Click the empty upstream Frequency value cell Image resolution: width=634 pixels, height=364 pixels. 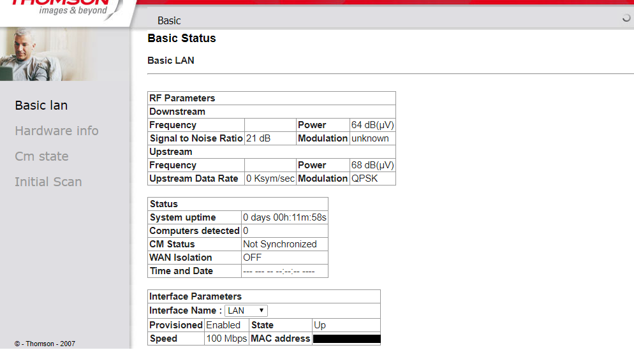[270, 165]
